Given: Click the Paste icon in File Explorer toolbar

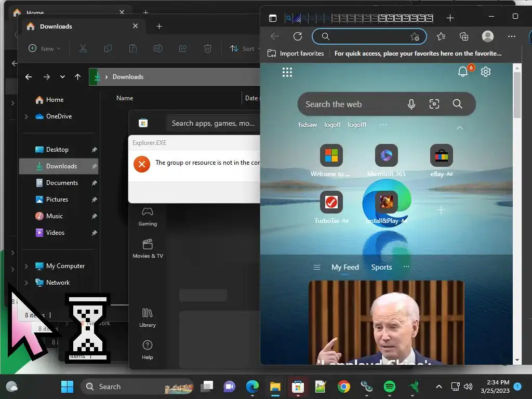Looking at the screenshot, I should pos(132,48).
